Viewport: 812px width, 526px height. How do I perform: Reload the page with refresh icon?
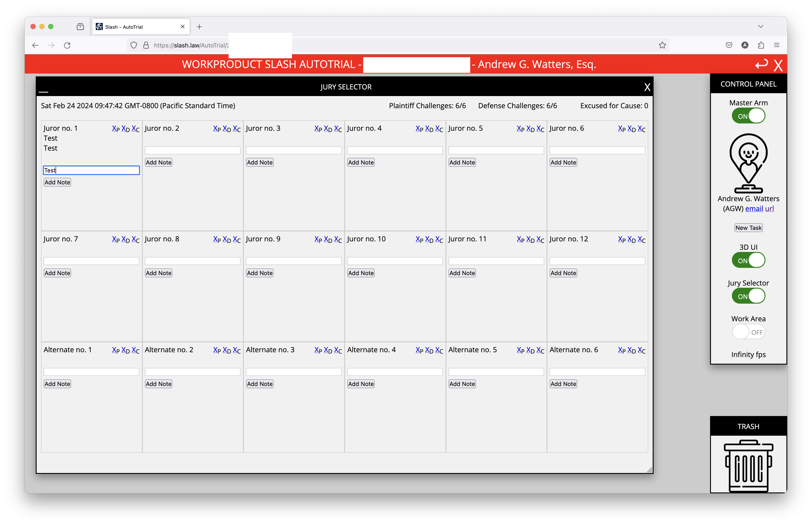67,45
